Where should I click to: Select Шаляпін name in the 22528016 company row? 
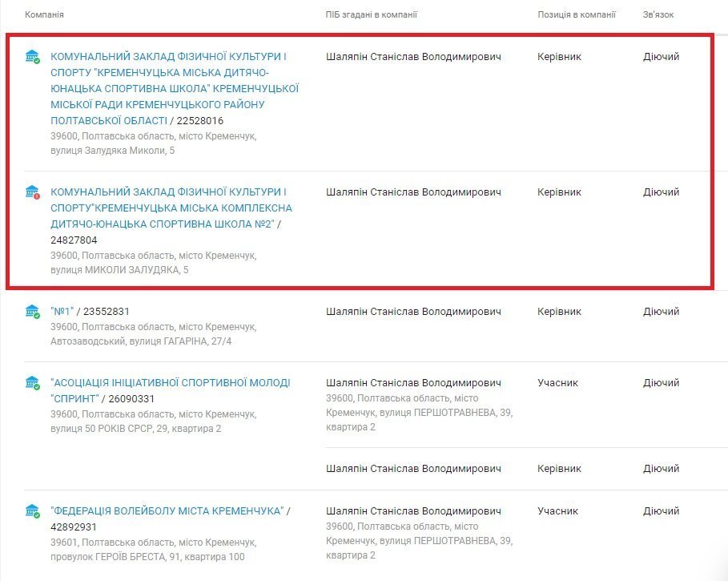[x=414, y=57]
